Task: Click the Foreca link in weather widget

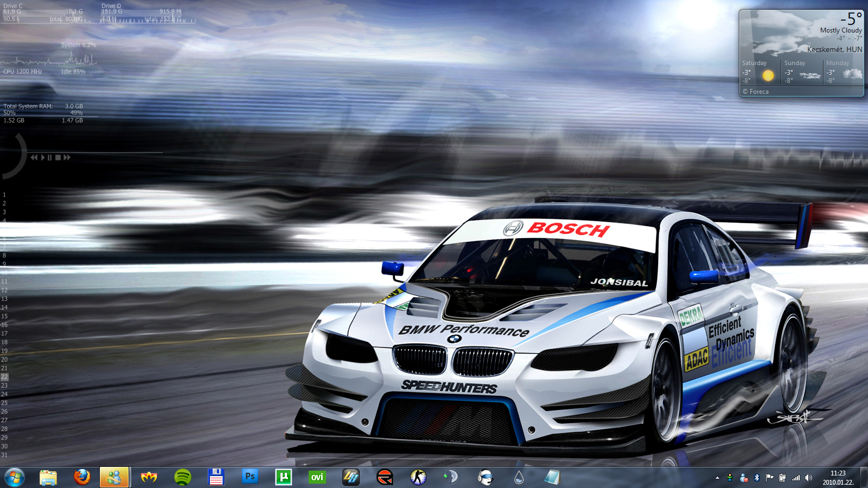Action: 756,92
